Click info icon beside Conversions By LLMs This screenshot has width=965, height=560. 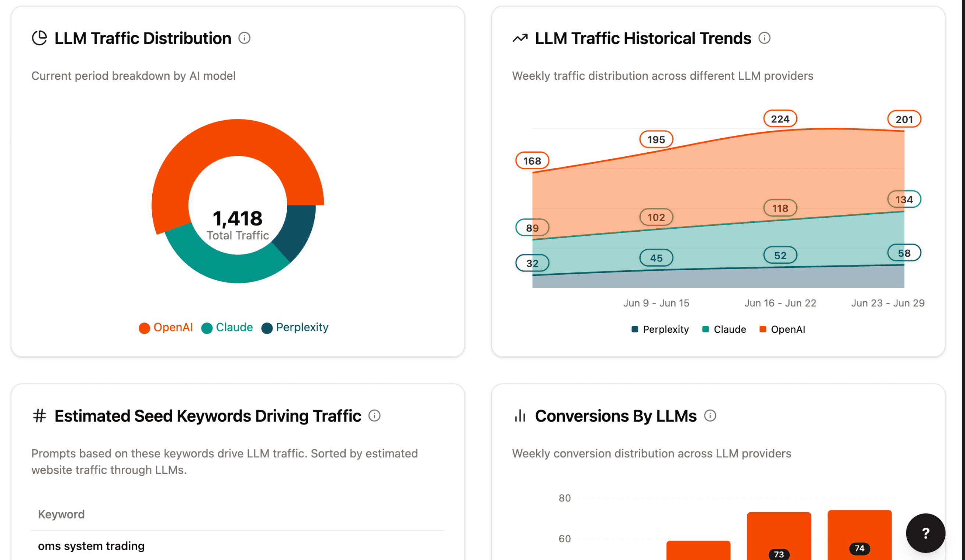[710, 416]
